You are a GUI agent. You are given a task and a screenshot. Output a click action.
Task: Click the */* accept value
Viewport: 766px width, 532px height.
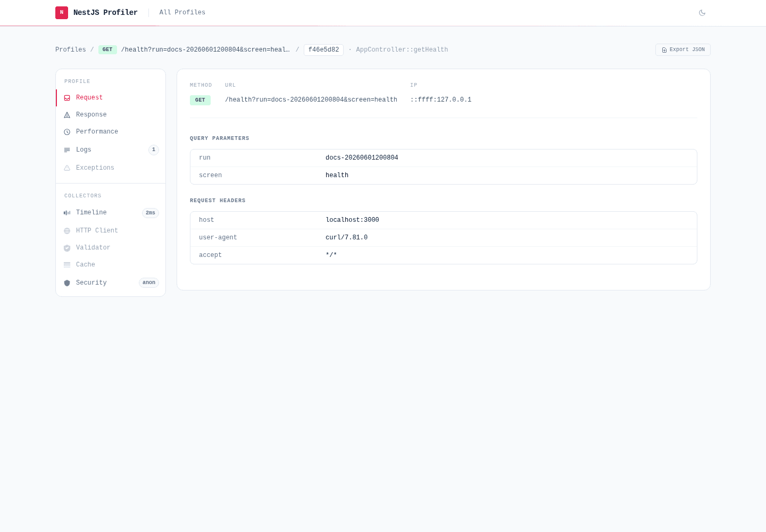pyautogui.click(x=331, y=255)
